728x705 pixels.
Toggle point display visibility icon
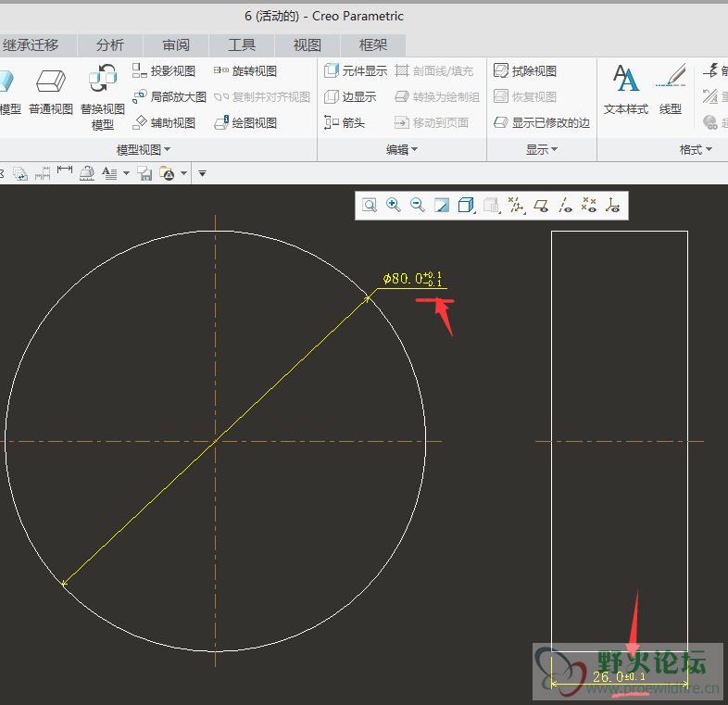point(588,206)
